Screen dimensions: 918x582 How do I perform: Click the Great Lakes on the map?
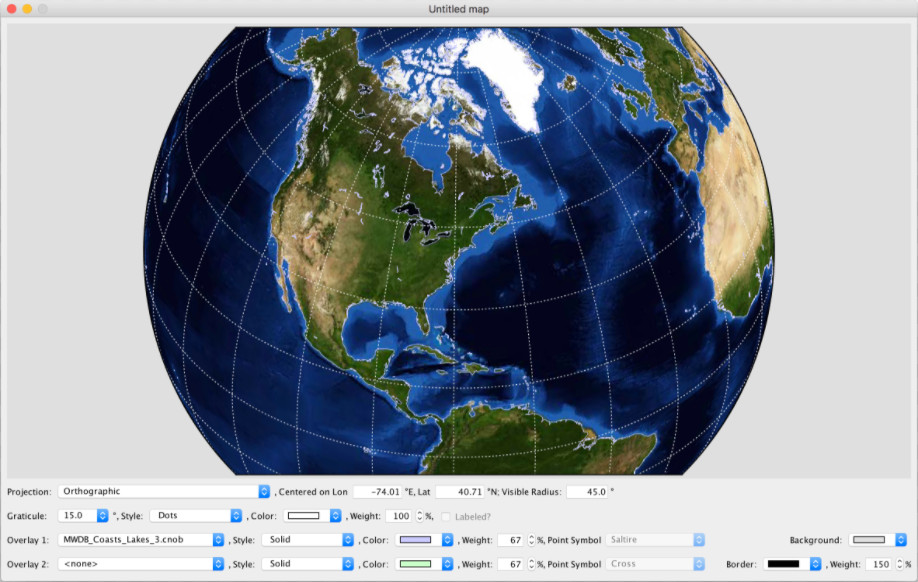tap(422, 222)
